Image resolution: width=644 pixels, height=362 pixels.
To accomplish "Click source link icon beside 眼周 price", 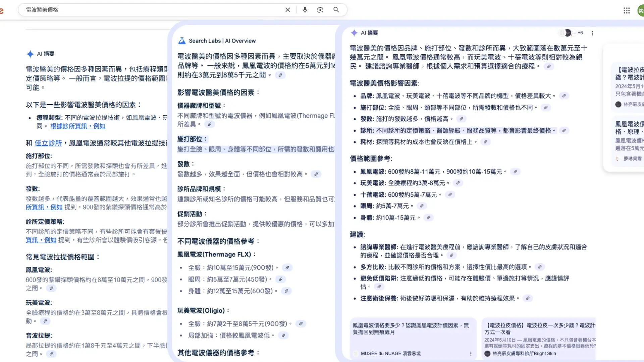I will (x=422, y=206).
